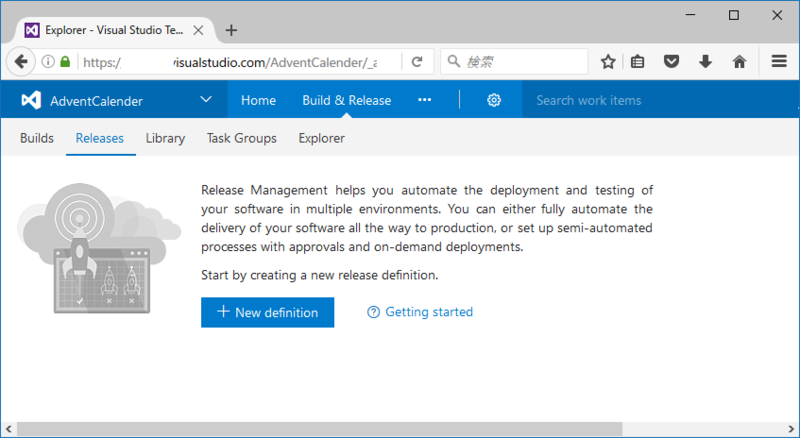Reload the page with refresh icon
800x438 pixels.
417,62
